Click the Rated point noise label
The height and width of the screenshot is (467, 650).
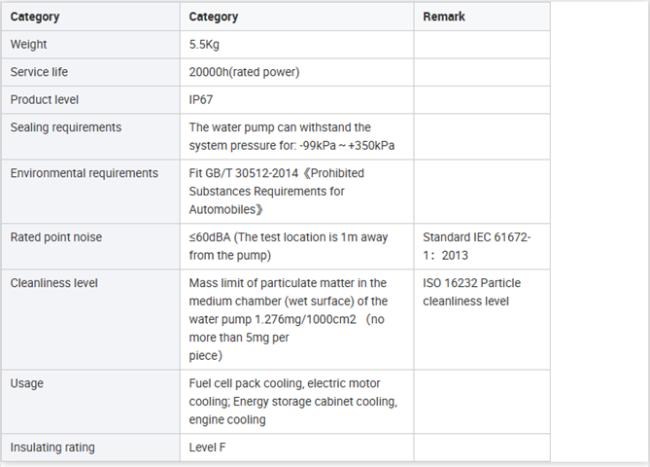pos(56,237)
